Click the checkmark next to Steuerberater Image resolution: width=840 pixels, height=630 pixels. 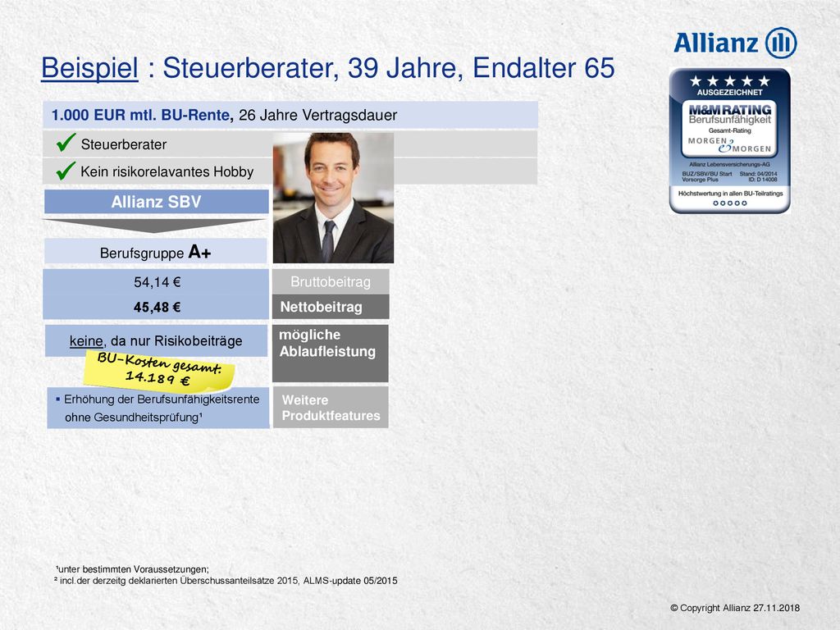(x=66, y=143)
